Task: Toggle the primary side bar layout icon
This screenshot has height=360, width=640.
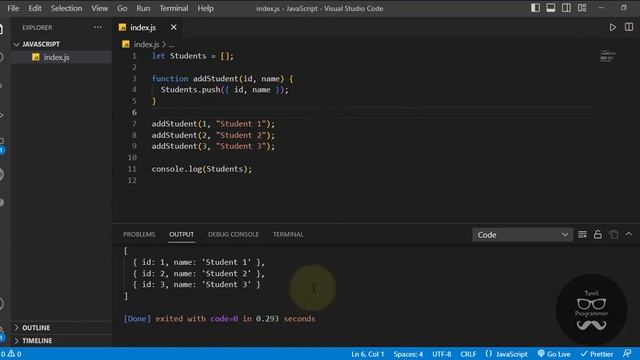Action: (535, 8)
